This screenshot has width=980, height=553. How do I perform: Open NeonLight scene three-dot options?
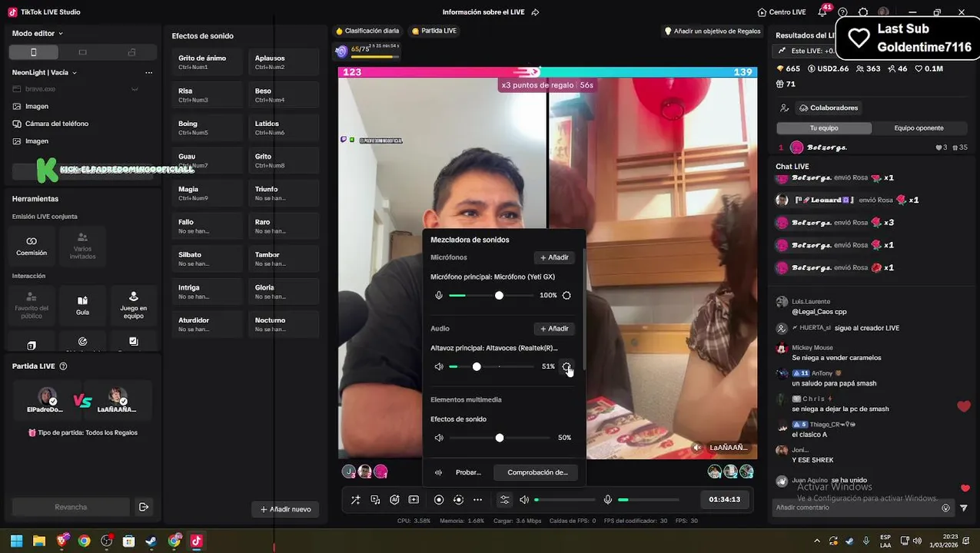coord(148,72)
